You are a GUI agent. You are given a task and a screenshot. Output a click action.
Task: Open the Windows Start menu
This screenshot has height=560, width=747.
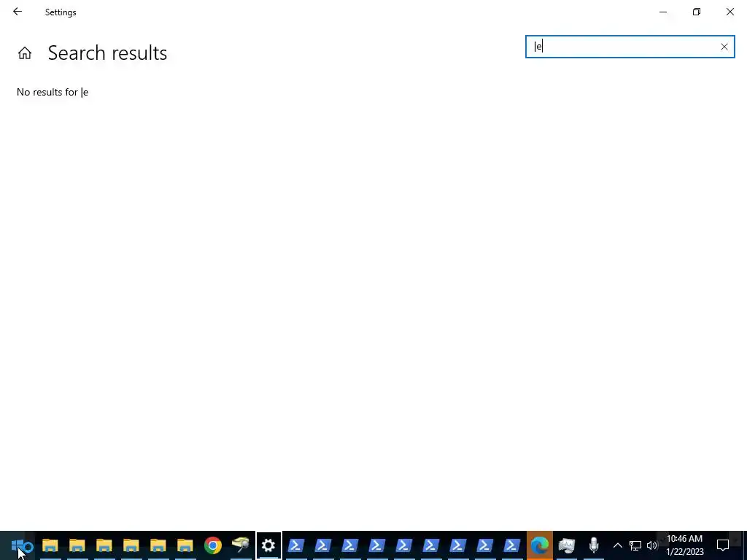pos(18,545)
